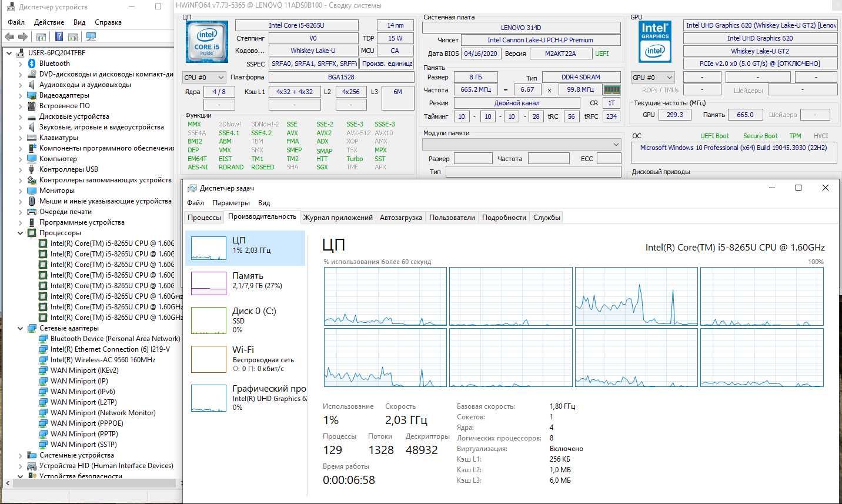
Task: Open Device Manager Действие menu
Action: pyautogui.click(x=49, y=22)
